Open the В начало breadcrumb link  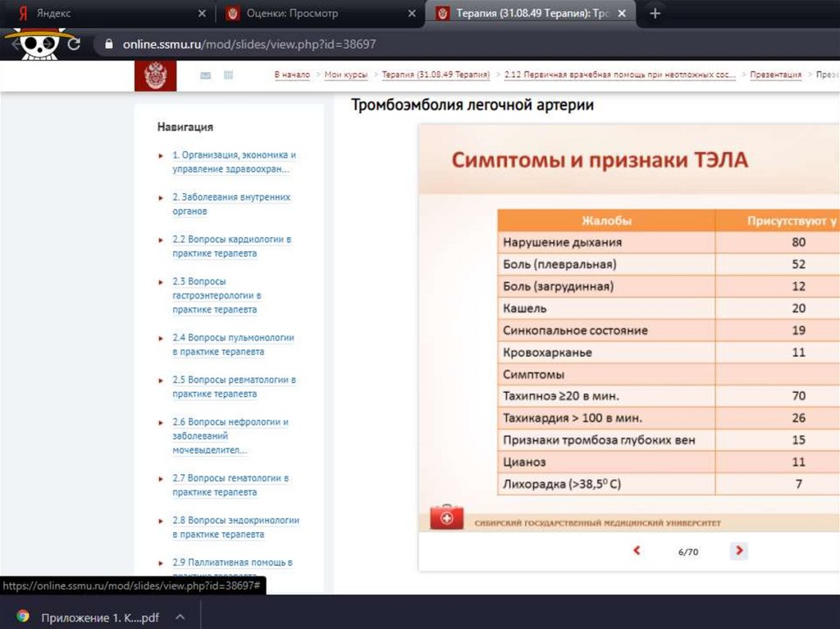point(292,75)
